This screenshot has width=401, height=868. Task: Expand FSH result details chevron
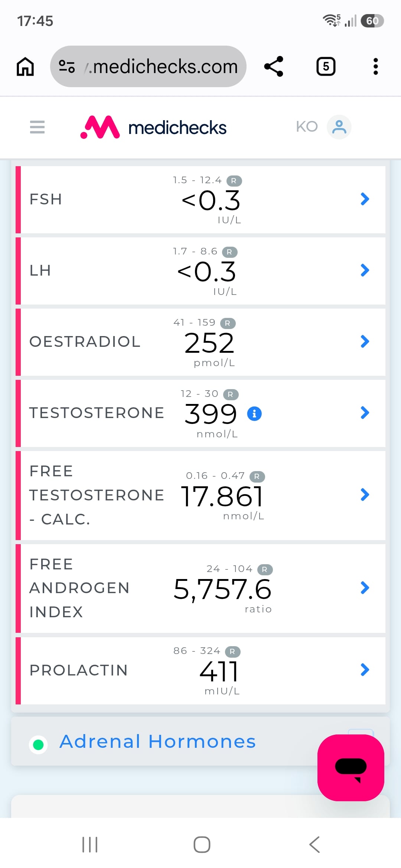point(365,199)
